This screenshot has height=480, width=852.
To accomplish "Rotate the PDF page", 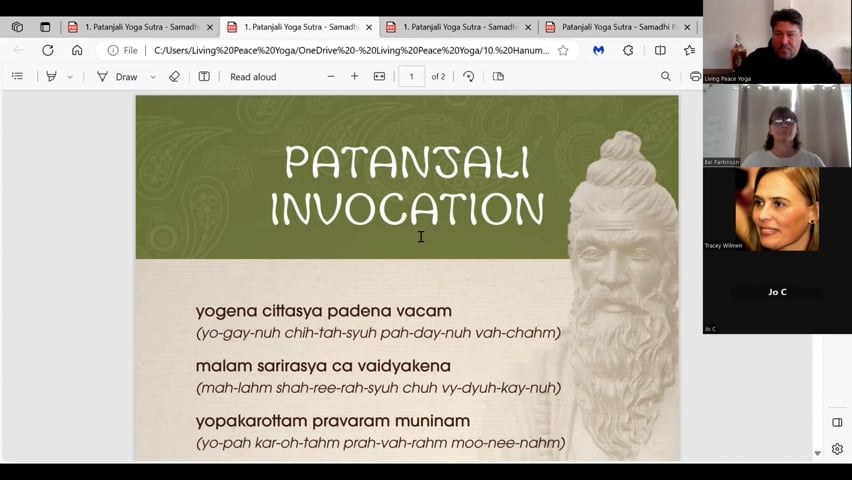I will coord(468,76).
